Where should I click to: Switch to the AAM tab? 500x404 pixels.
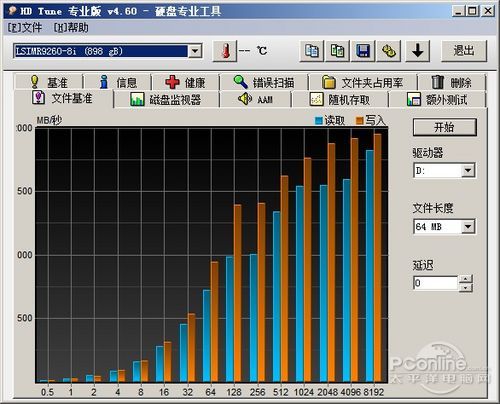[255, 100]
